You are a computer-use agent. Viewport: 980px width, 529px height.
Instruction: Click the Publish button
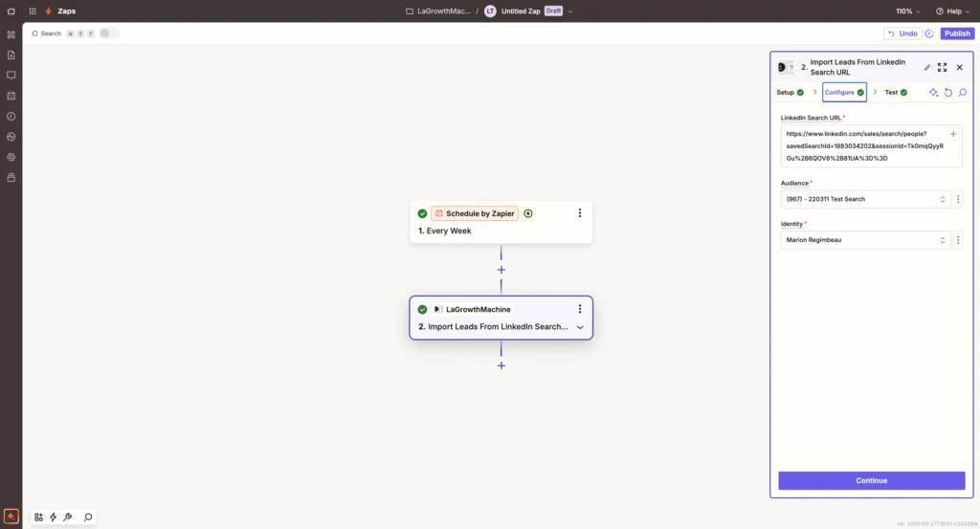pyautogui.click(x=957, y=33)
